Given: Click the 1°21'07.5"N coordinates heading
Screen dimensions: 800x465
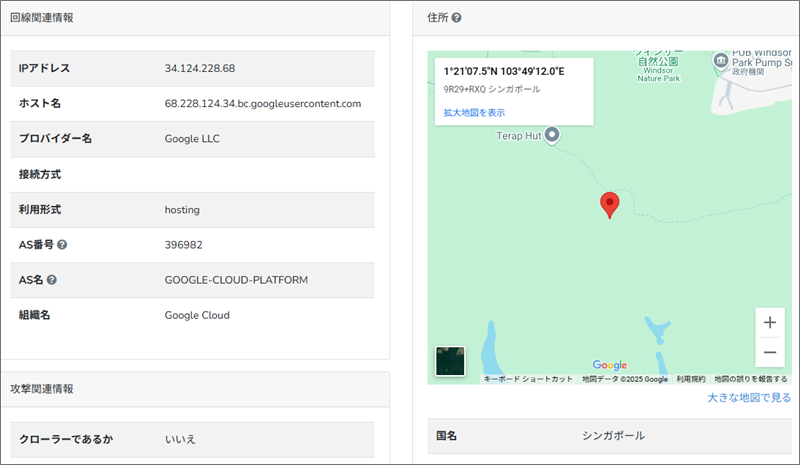Looking at the screenshot, I should [504, 72].
